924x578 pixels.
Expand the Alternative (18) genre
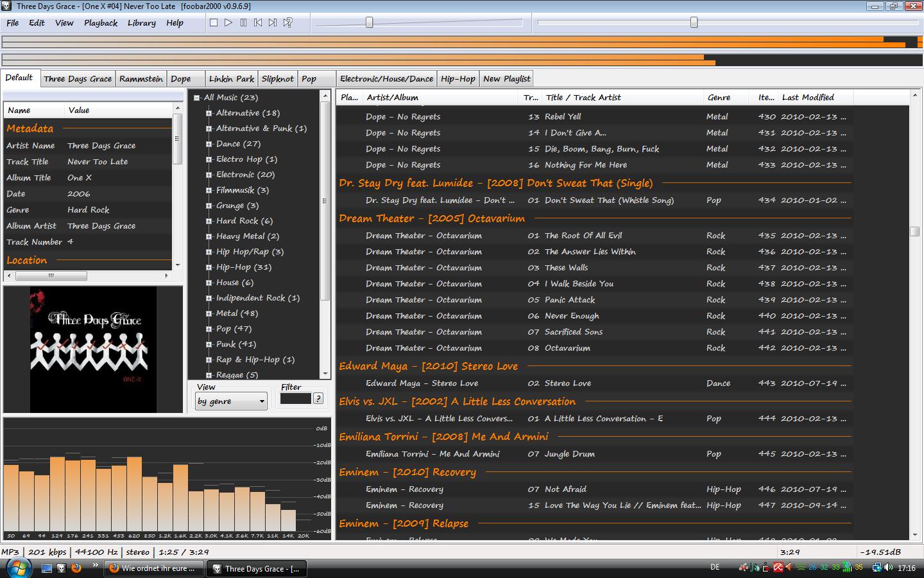[x=209, y=113]
